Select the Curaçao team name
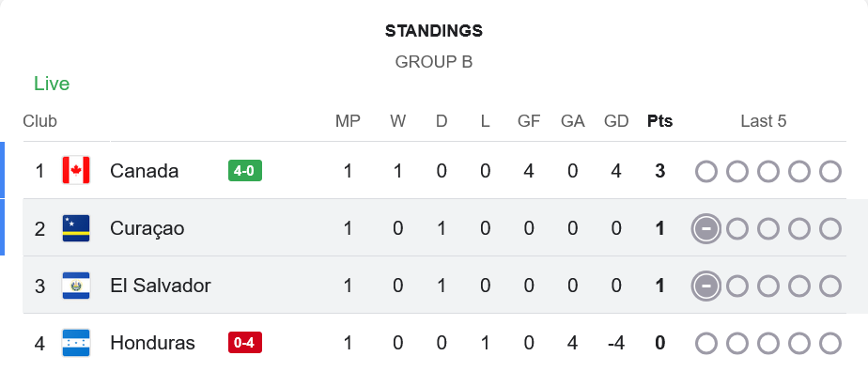Image resolution: width=868 pixels, height=387 pixels. [147, 228]
